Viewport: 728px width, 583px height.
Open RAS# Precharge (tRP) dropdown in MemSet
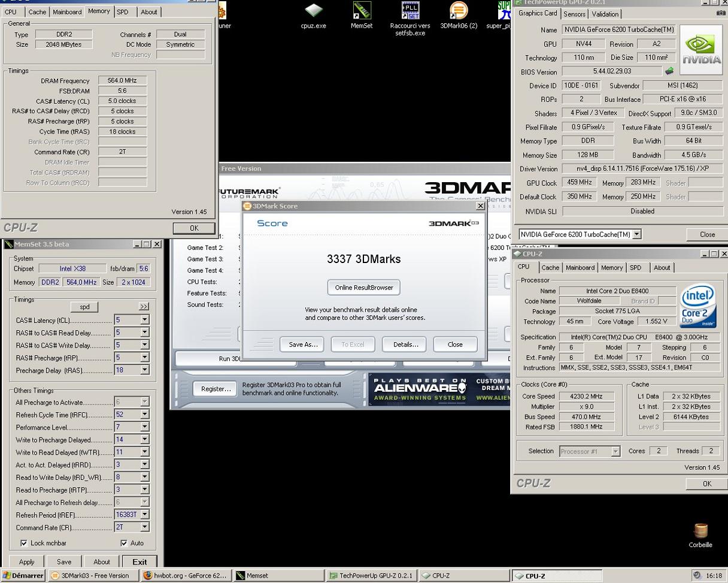144,358
